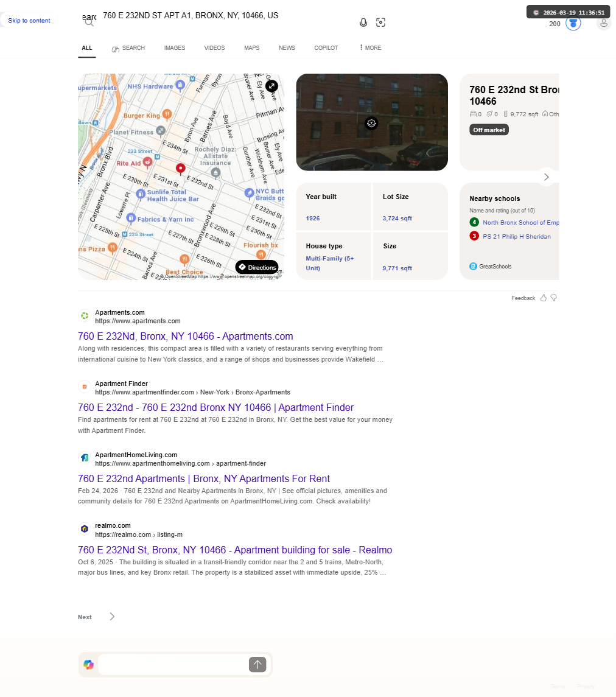Screen dimensions: 616x697
Task: Click North Bronx School of Emp link
Action: (520, 222)
